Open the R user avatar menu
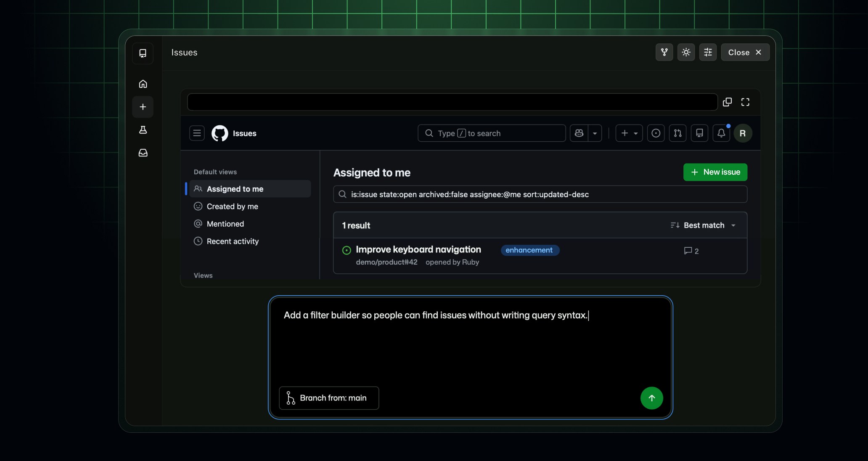The width and height of the screenshot is (868, 461). point(743,133)
